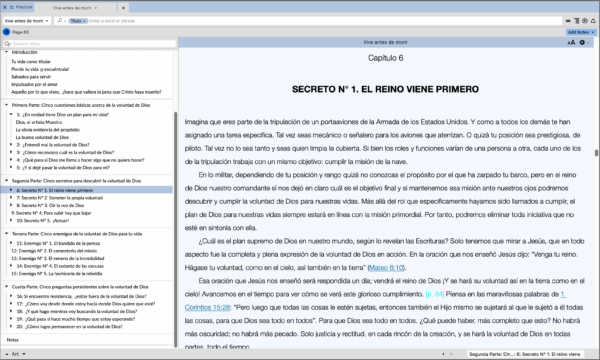The width and height of the screenshot is (600, 360).
Task: Click the lock/tie pane icon at top right
Action: 593,21
